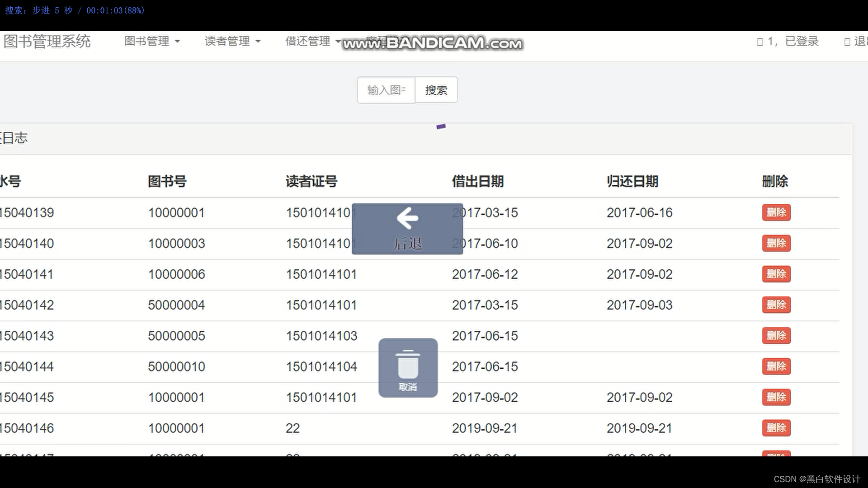This screenshot has width=868, height=488.
Task: Click borrow date 2017-06-12
Action: 485,274
